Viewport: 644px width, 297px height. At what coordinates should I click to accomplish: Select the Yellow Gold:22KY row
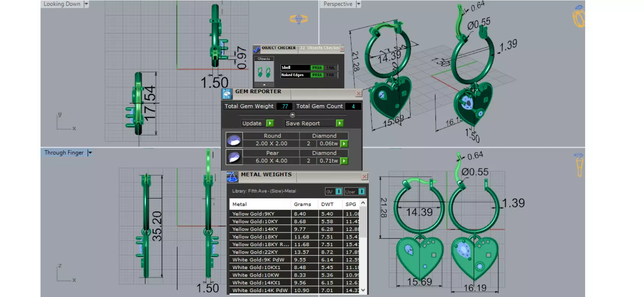pos(294,252)
